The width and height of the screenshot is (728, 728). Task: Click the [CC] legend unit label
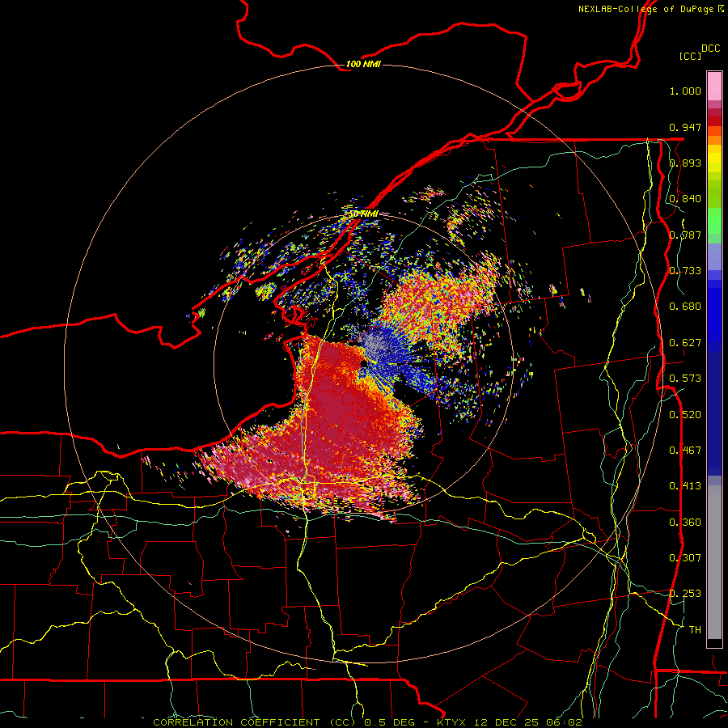[690, 56]
